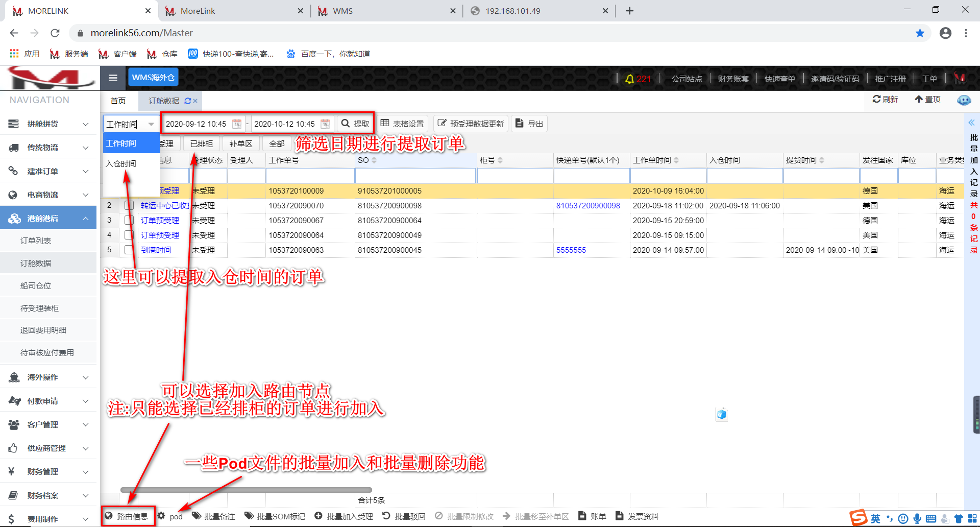Click the horizontal scrollbar under the table
Screen dimensions: 980x527
point(246,490)
